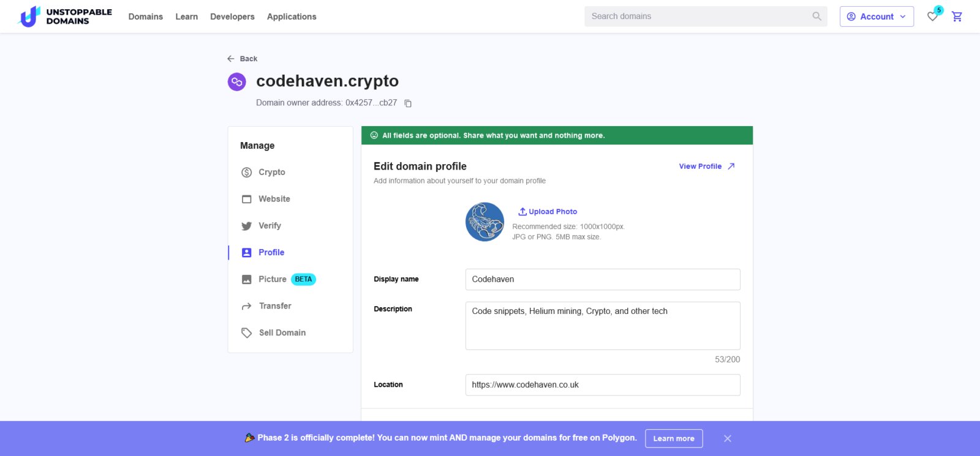The height and width of the screenshot is (456, 980).
Task: Open the shopping cart
Action: [957, 17]
